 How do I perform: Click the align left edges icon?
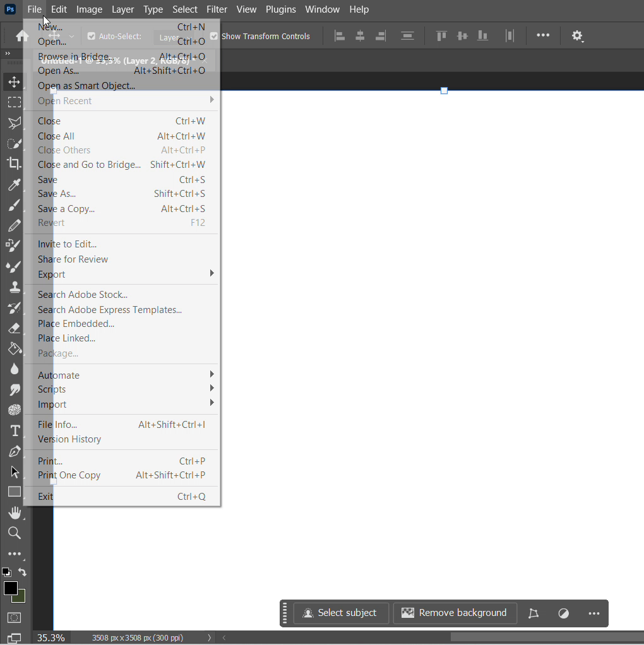point(340,36)
